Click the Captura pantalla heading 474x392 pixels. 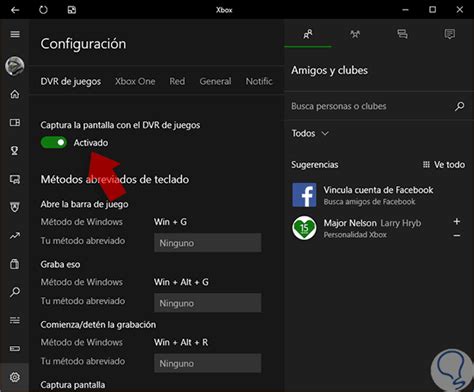[73, 385]
